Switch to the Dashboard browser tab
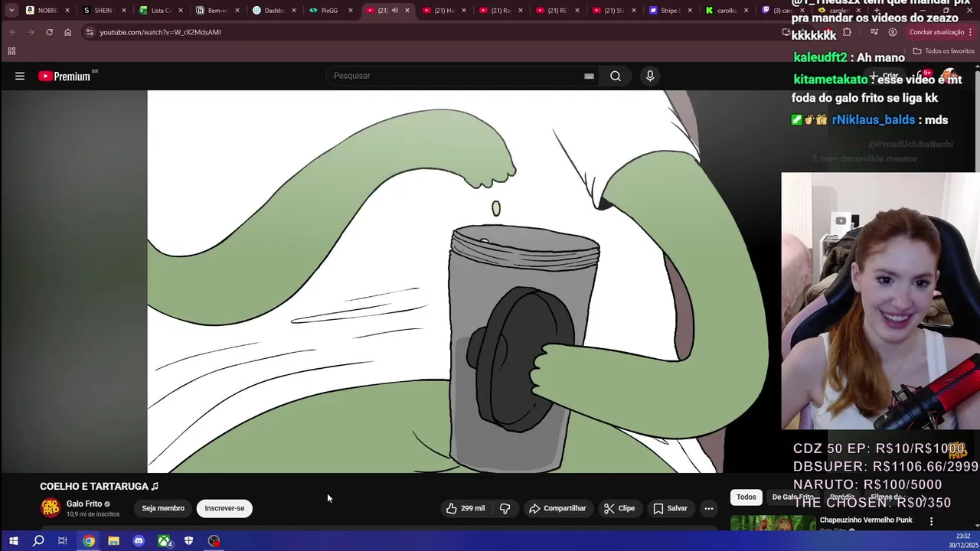 (274, 11)
